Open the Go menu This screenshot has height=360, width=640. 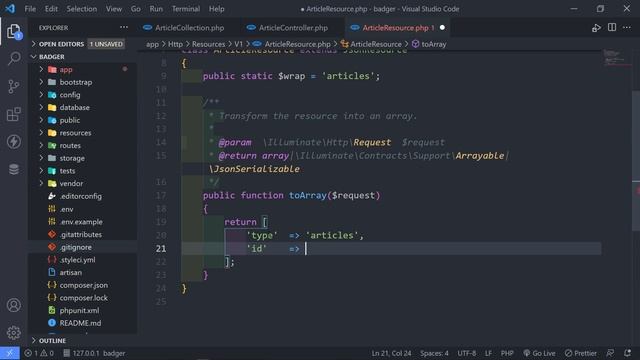pos(136,9)
